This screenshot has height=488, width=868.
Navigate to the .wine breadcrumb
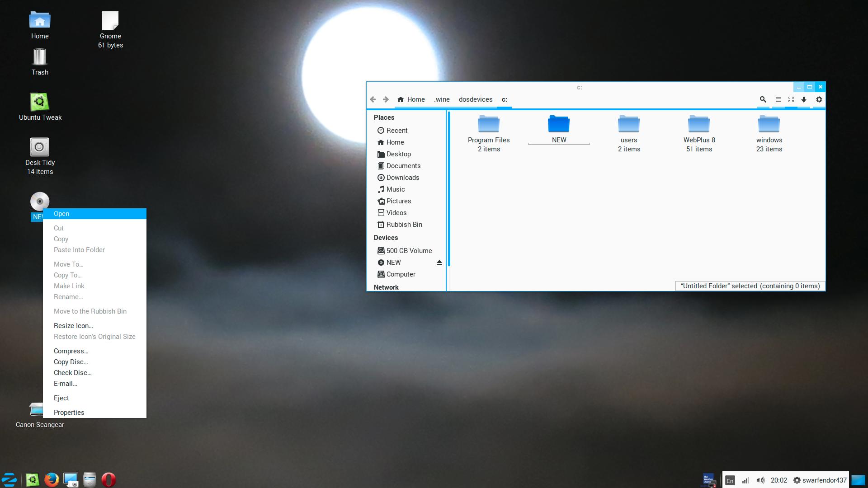tap(442, 99)
